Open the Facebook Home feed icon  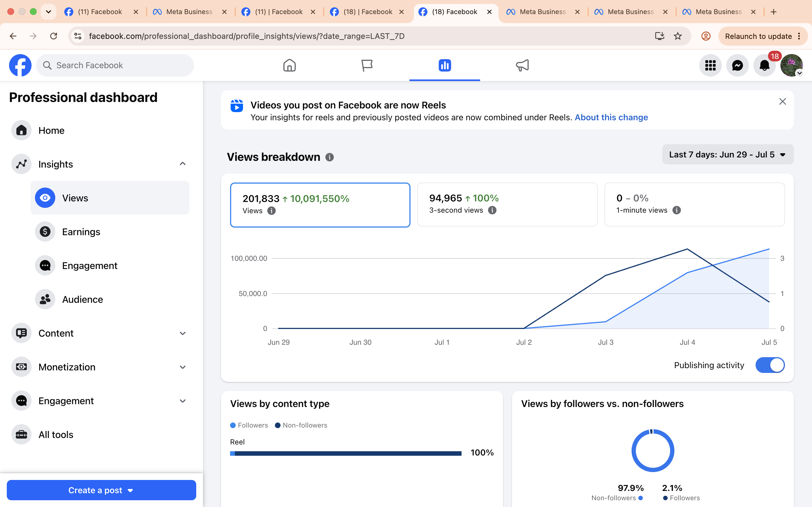(x=289, y=65)
